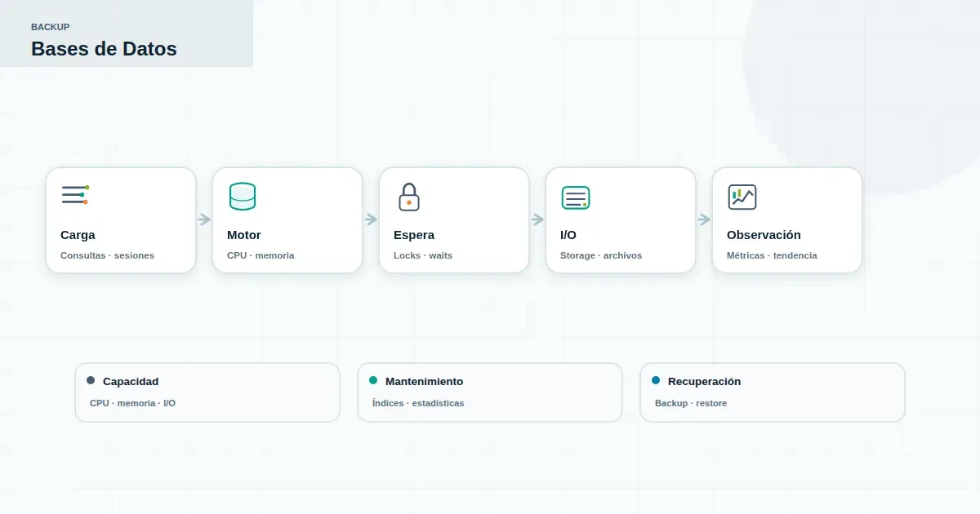Select the Mantenimiento heading
This screenshot has height=514, width=980.
[424, 381]
